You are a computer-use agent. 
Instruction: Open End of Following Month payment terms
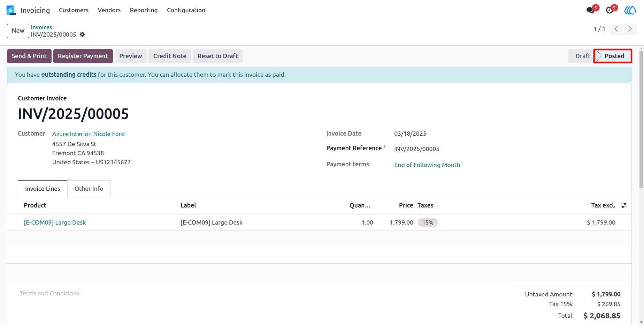(427, 165)
